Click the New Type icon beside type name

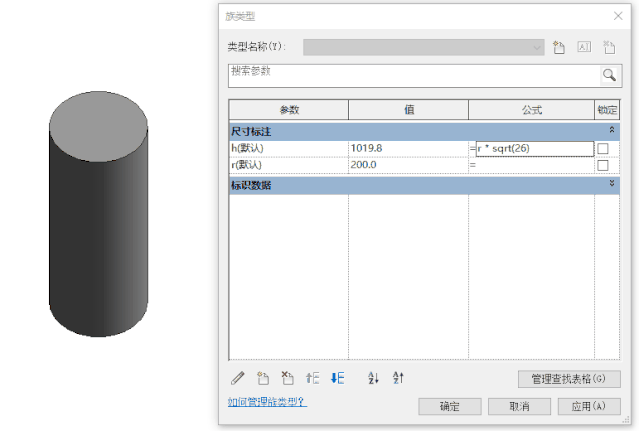pos(559,48)
